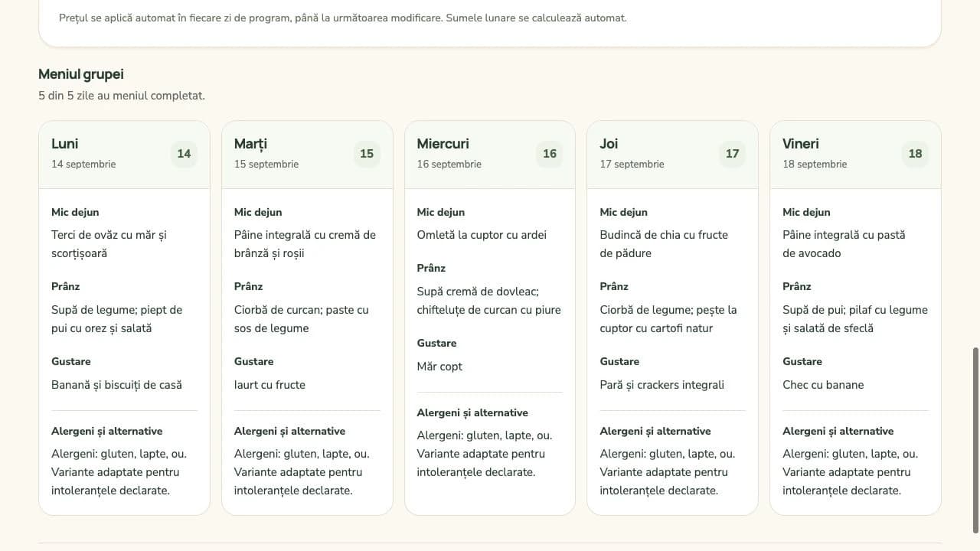This screenshot has height=551, width=980.
Task: Select "Alergeni și alternative" in the Miercuri card
Action: pyautogui.click(x=472, y=413)
